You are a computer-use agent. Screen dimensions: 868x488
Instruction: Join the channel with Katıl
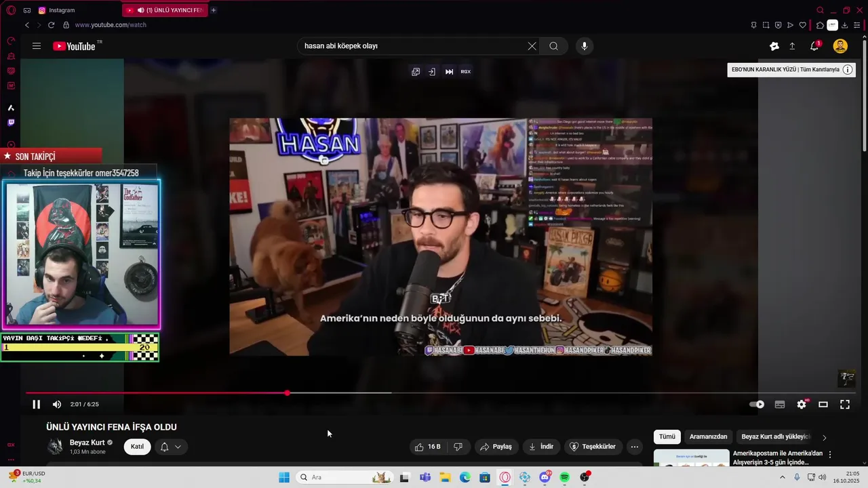[x=137, y=447]
